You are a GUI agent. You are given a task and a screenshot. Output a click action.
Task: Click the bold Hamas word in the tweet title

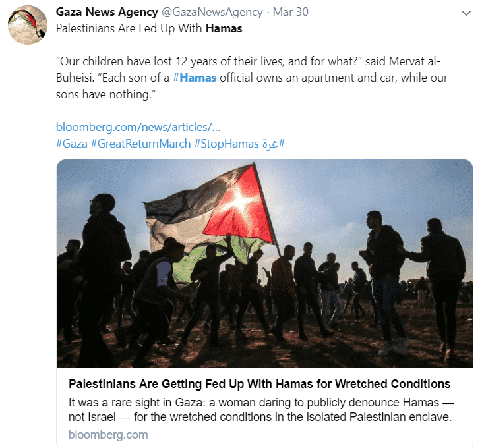click(224, 28)
